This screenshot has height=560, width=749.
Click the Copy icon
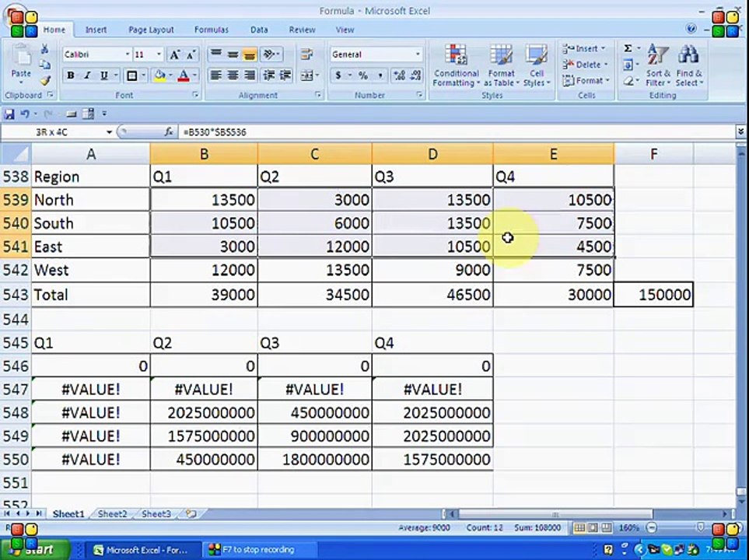44,65
